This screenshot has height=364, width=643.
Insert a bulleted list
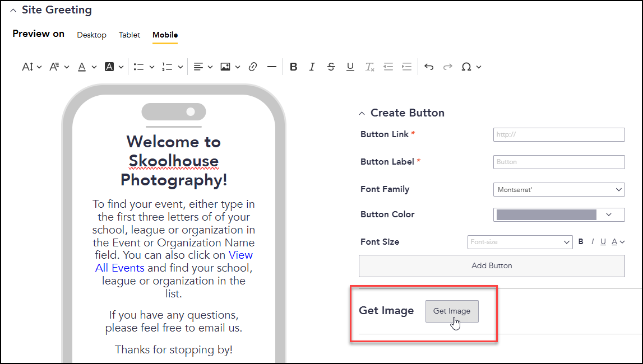pos(138,67)
